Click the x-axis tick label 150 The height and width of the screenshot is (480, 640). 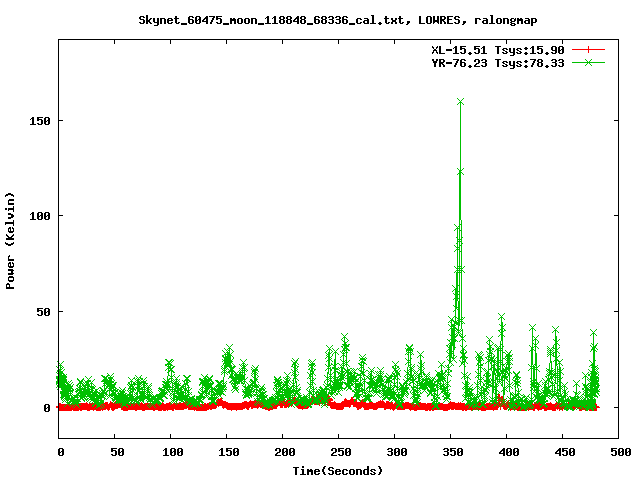point(229,452)
